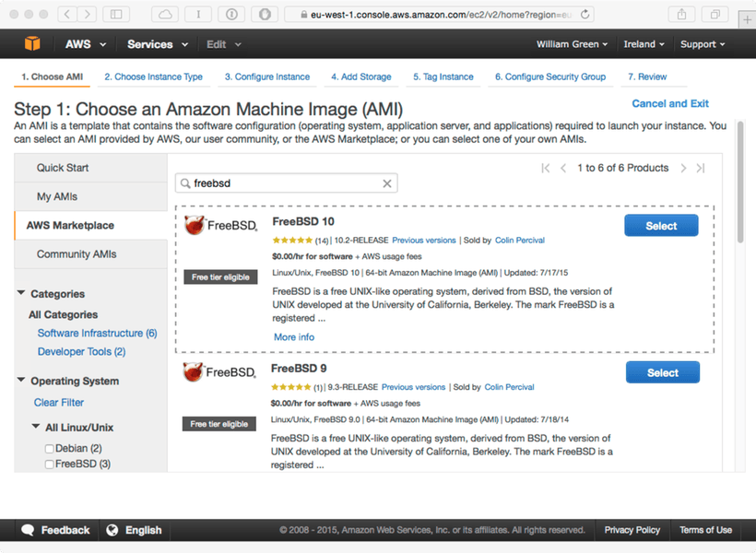Click the Feedback button in footer
Screen dimensions: 756x553
click(56, 530)
